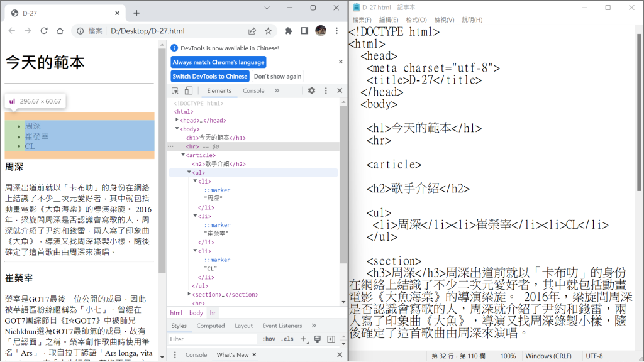Open Chrome tab search chevron
Screen dimensions: 644x362
tap(267, 8)
